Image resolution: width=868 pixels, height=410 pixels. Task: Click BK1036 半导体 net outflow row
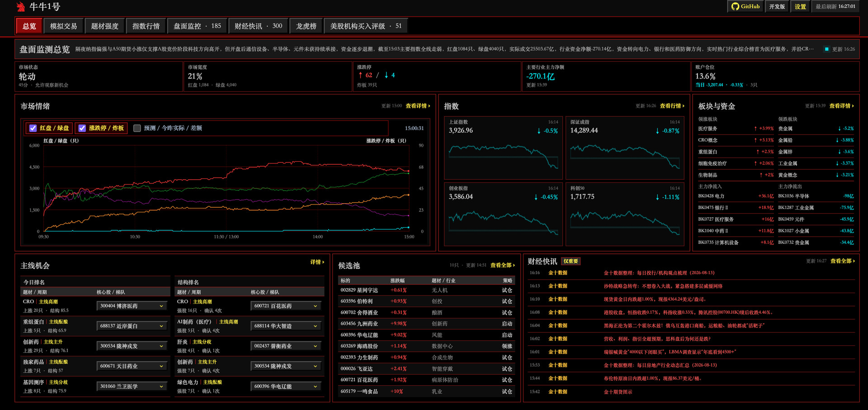816,196
